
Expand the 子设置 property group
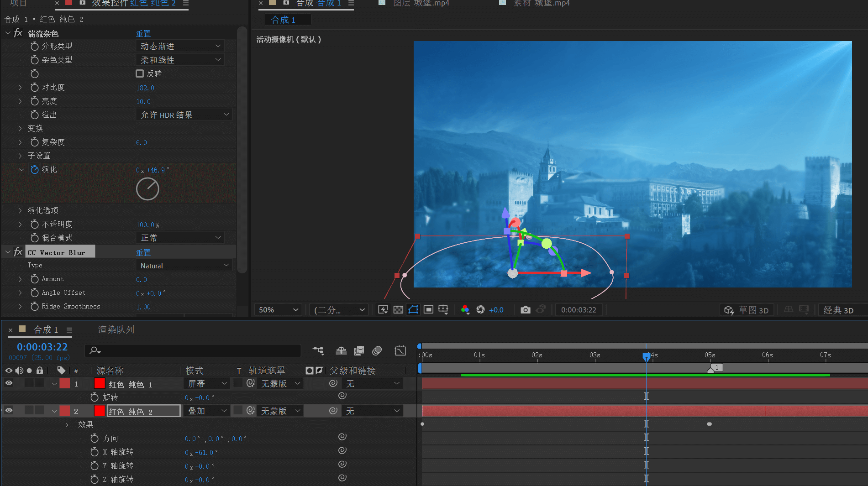click(x=20, y=156)
